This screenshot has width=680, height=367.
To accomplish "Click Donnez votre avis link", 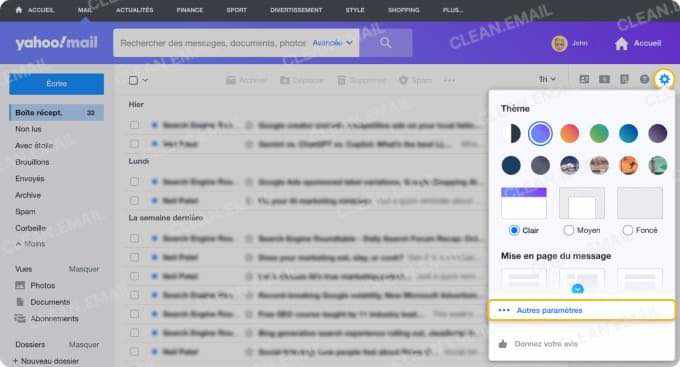I will point(546,344).
